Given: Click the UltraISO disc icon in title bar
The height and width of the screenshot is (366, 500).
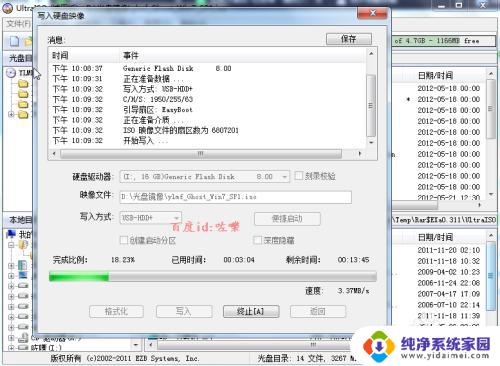Looking at the screenshot, I should click(x=7, y=8).
